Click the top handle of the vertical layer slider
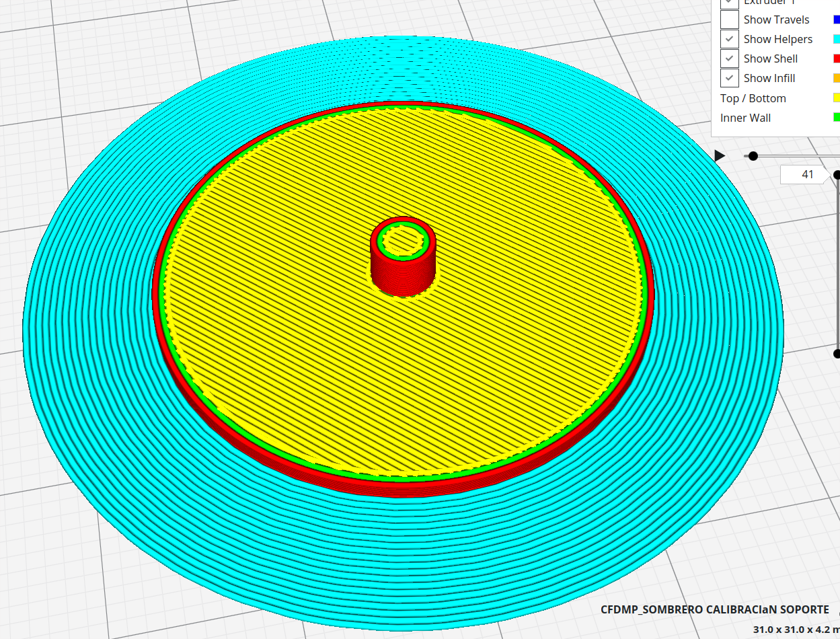Viewport: 840px width, 639px height. [x=837, y=175]
